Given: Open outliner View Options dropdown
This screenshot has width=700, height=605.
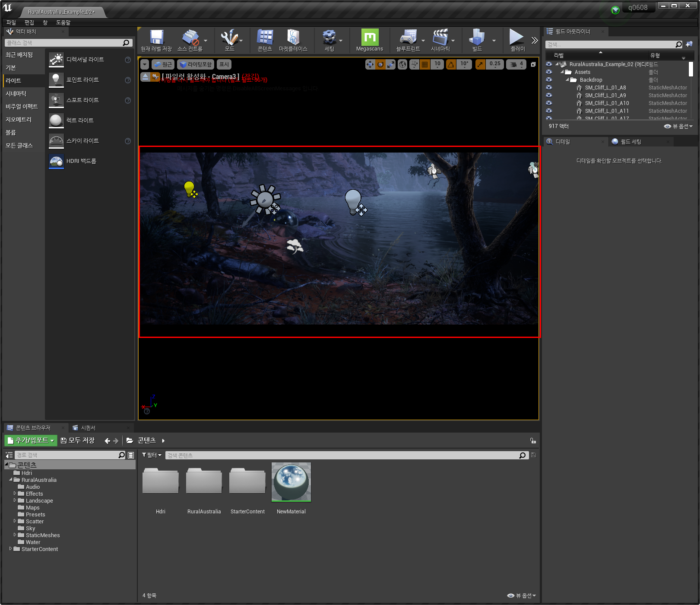Looking at the screenshot, I should (678, 126).
